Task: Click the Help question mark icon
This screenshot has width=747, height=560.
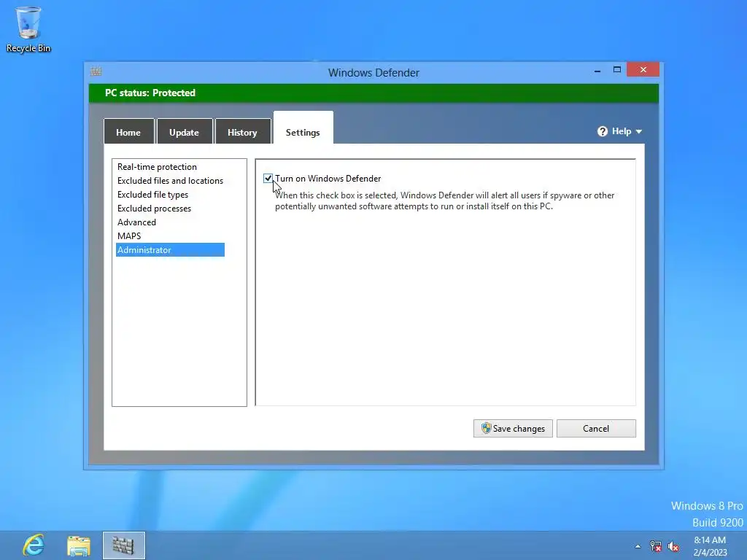Action: (x=602, y=131)
